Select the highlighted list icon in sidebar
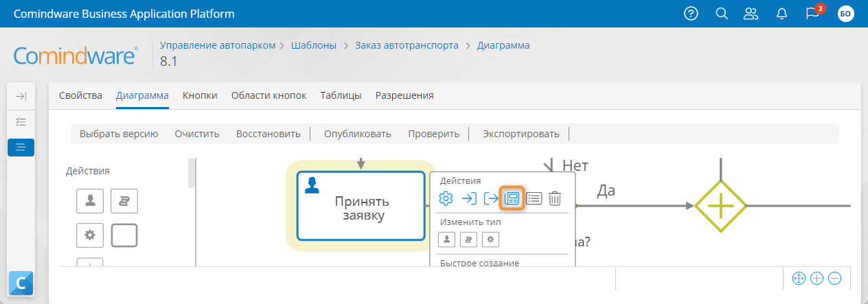 [x=21, y=147]
